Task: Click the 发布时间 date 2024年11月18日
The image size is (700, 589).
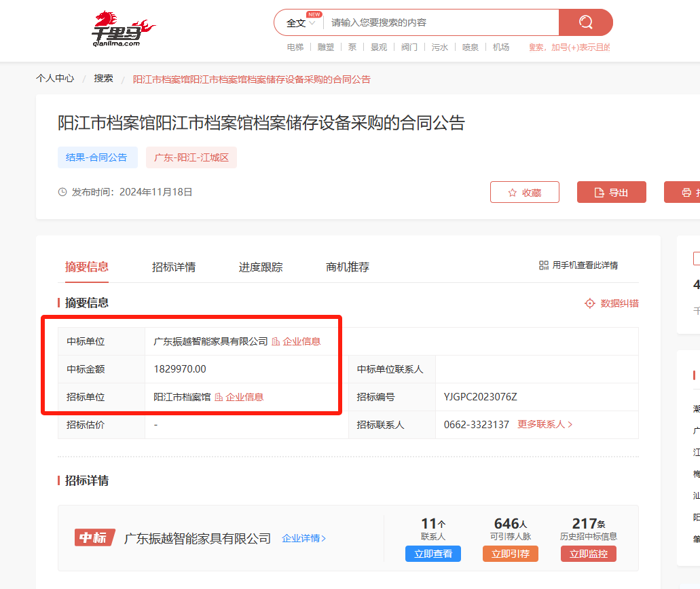Action: click(155, 192)
